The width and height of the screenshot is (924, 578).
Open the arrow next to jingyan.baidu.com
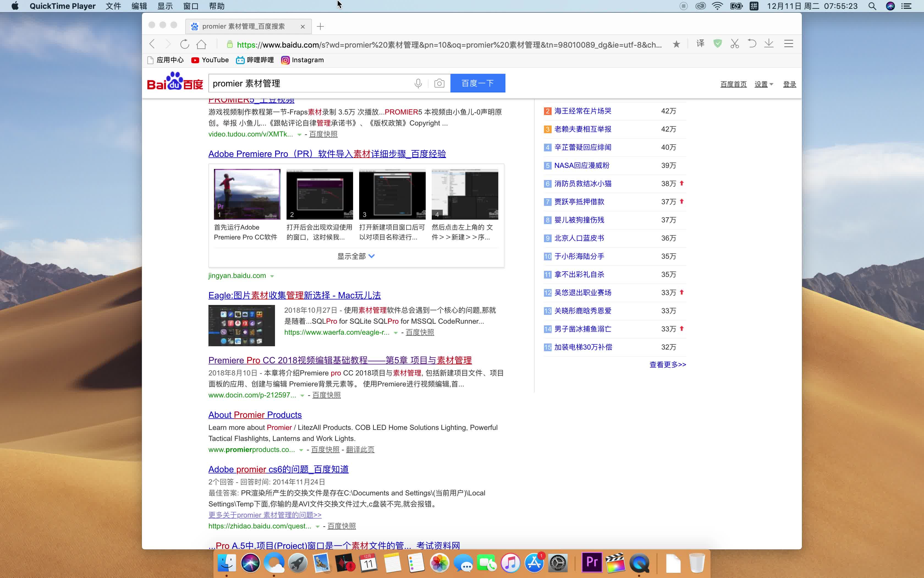tap(272, 276)
